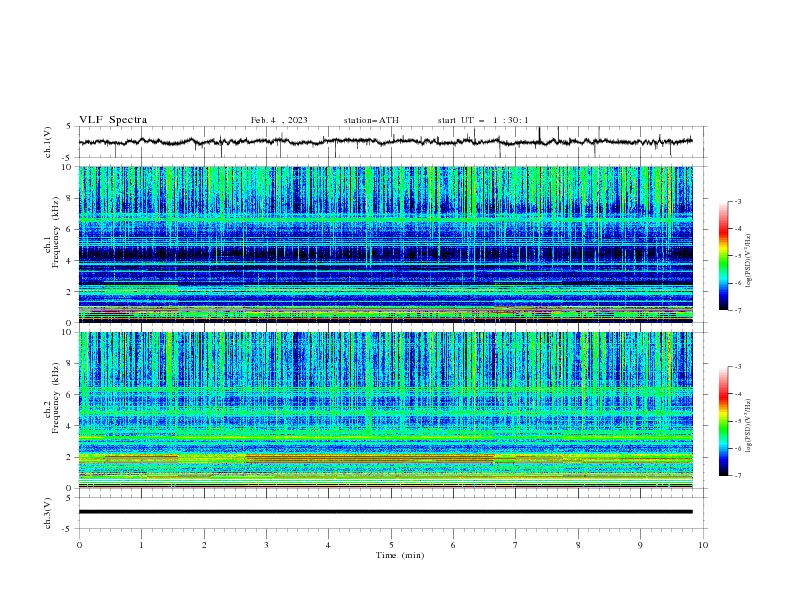Select the date text "Feb. 4, 2023"
Screen dimensions: 792x612
click(279, 120)
